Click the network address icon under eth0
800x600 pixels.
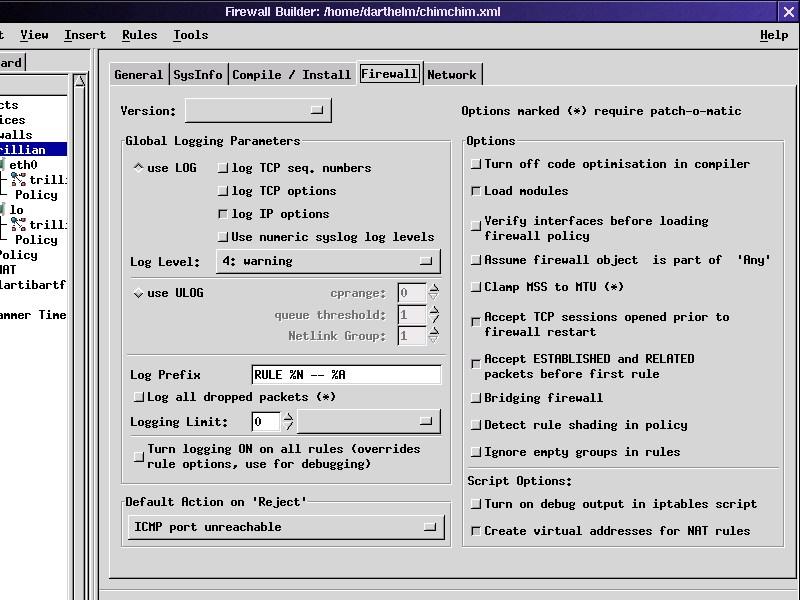(18, 180)
